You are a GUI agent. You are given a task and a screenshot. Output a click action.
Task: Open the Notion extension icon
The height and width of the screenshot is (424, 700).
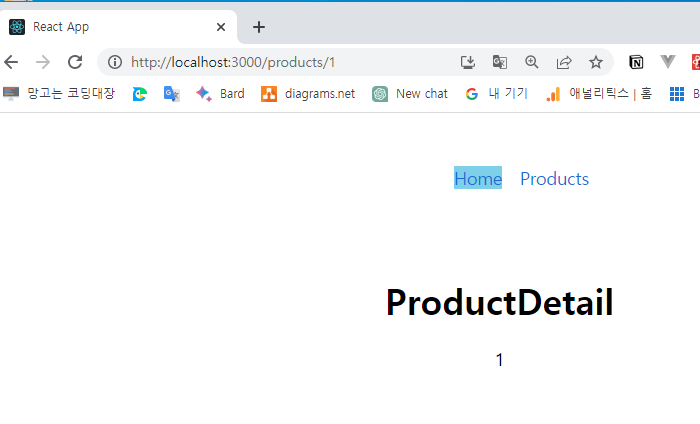636,62
